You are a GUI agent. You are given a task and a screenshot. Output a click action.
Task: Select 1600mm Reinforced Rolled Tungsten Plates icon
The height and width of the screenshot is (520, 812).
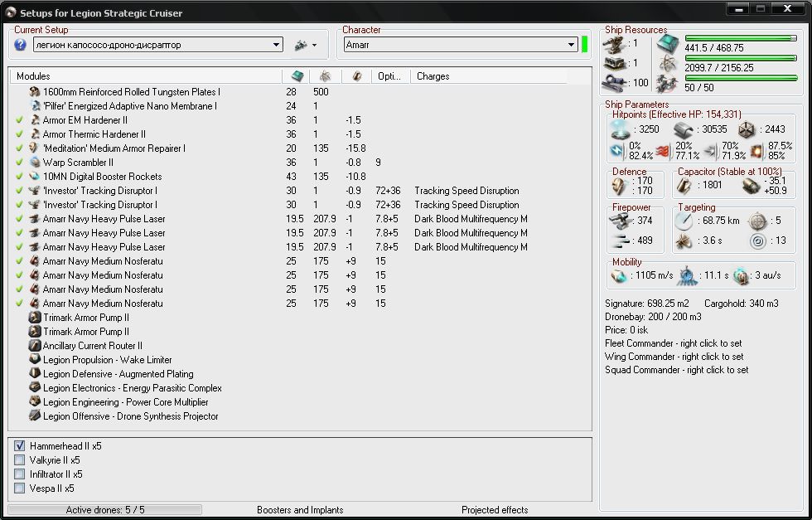point(35,92)
